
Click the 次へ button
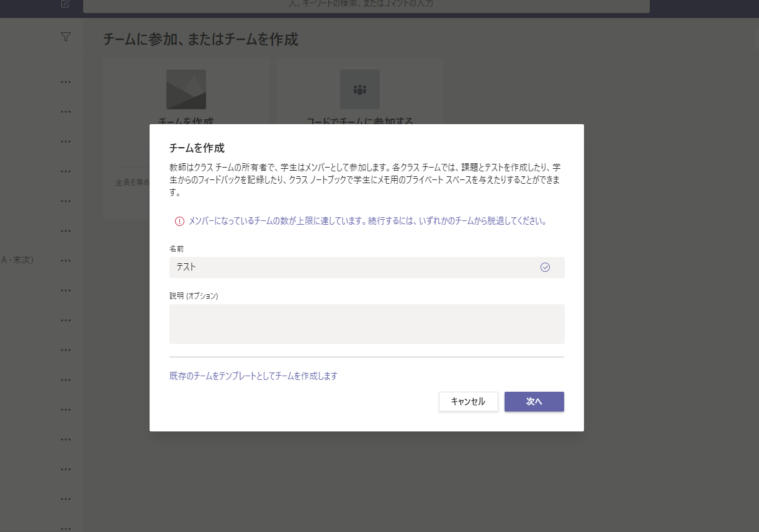[534, 402]
